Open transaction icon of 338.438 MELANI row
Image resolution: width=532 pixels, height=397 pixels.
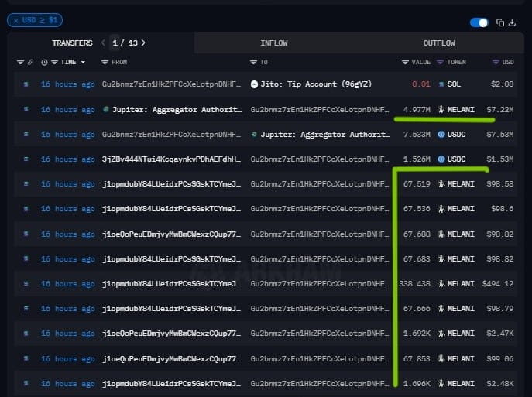[26, 283]
